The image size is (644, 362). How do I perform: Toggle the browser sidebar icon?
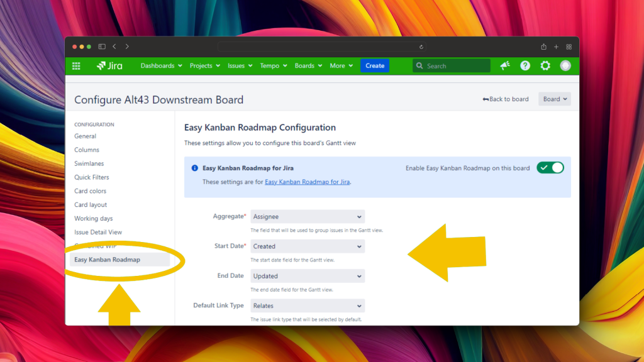[x=102, y=47]
